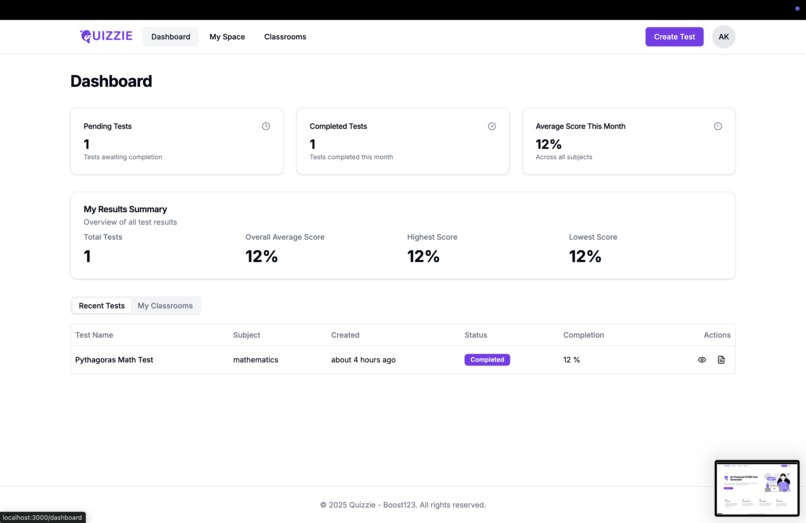Click the Overall Average Score label
The height and width of the screenshot is (523, 806).
pyautogui.click(x=285, y=237)
